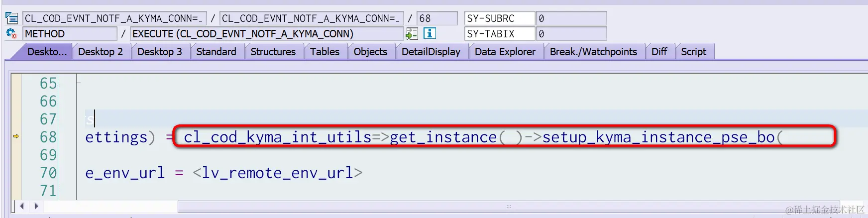Click the SY-SUBRC value field

[x=571, y=18]
